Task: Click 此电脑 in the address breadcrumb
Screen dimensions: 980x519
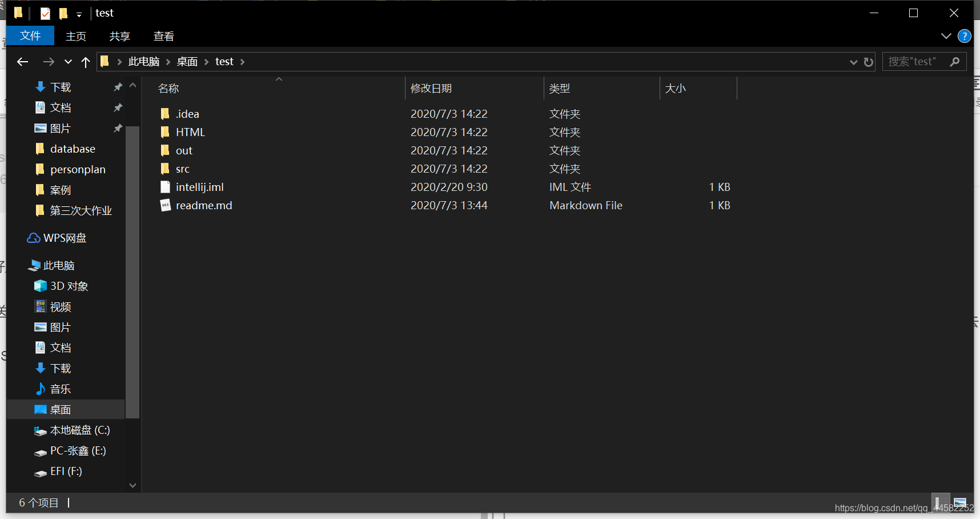Action: [x=144, y=62]
